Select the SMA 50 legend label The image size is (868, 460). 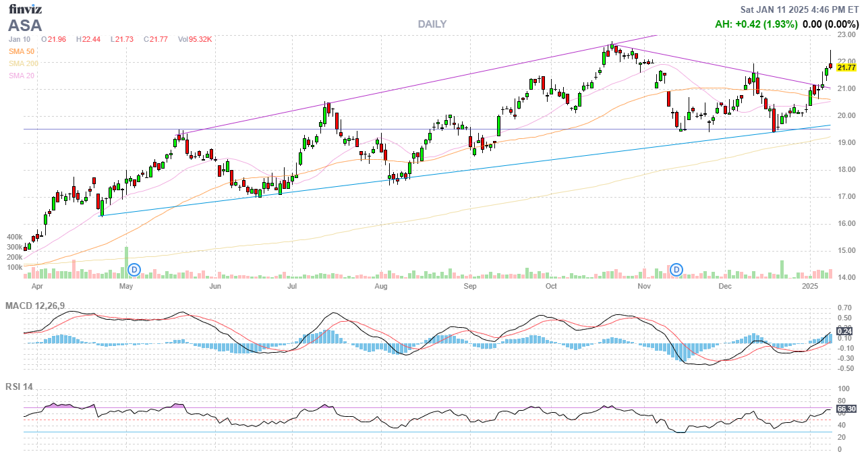coord(22,51)
